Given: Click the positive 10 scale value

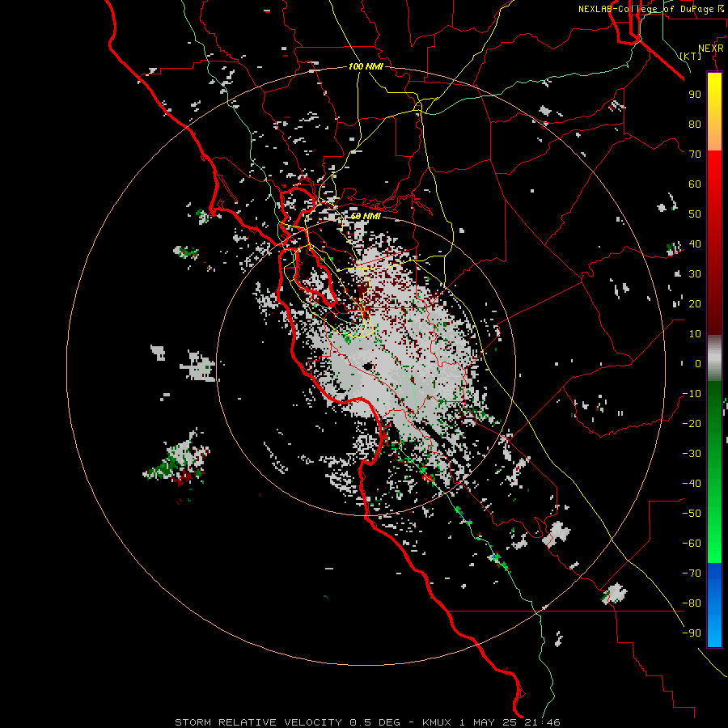Looking at the screenshot, I should coord(695,334).
